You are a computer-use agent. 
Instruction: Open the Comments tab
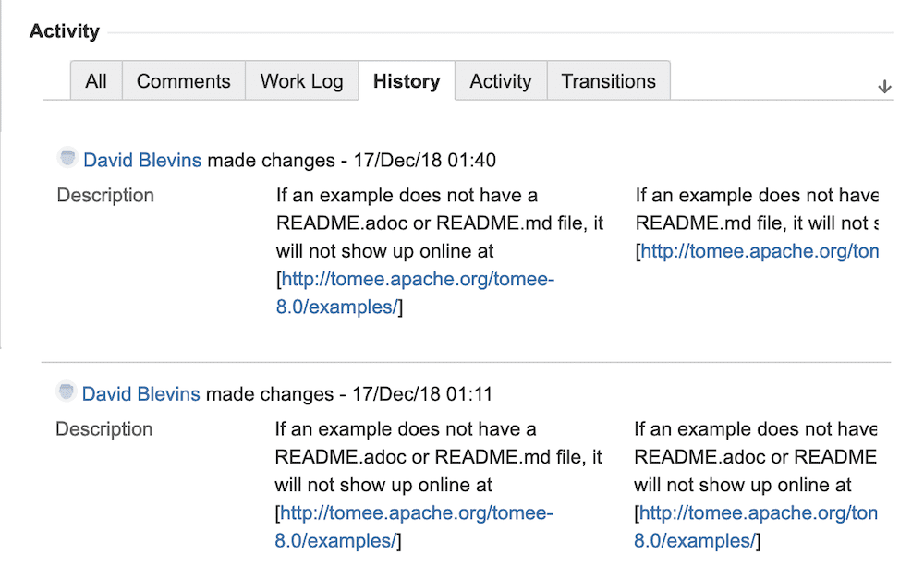coord(183,80)
